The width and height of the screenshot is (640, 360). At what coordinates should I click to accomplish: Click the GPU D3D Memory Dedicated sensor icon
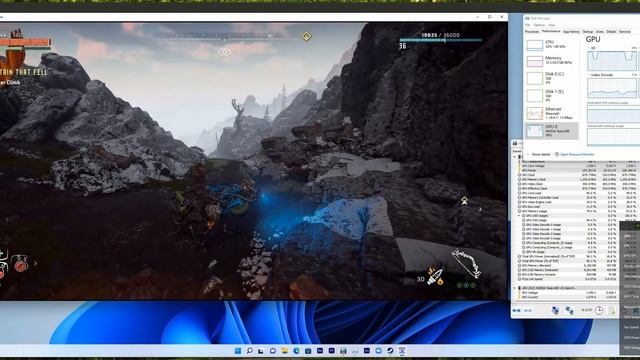[519, 270]
